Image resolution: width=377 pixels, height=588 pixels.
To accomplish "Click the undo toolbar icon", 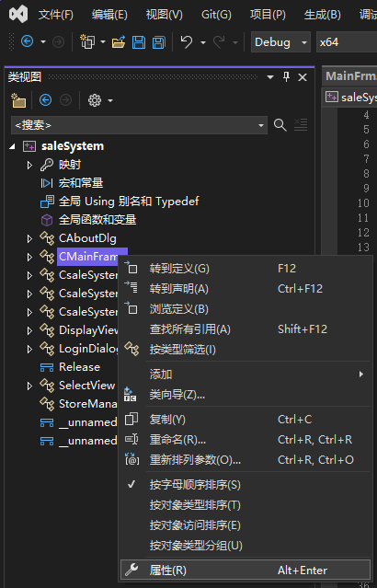I will pyautogui.click(x=187, y=41).
